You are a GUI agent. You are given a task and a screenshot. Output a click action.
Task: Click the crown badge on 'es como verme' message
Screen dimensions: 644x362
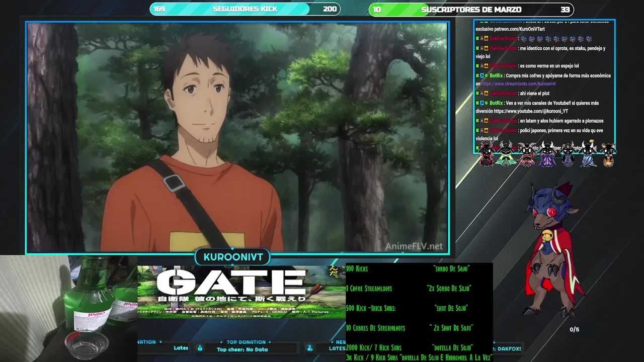pyautogui.click(x=486, y=66)
